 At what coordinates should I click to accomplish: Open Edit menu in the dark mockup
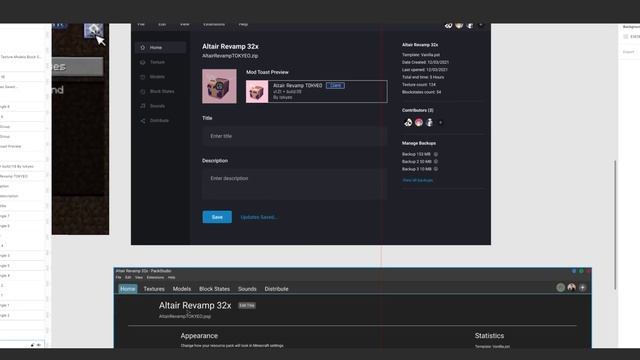pos(162,24)
